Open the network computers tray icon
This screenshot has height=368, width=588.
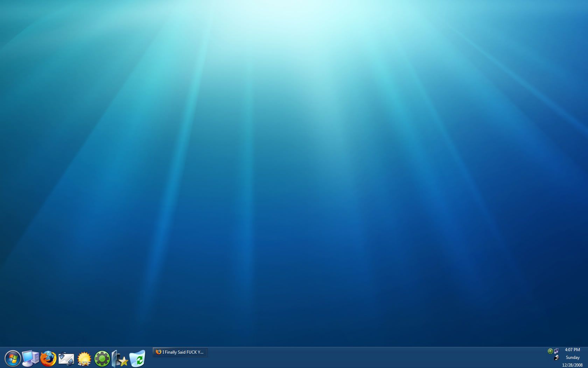pyautogui.click(x=556, y=351)
